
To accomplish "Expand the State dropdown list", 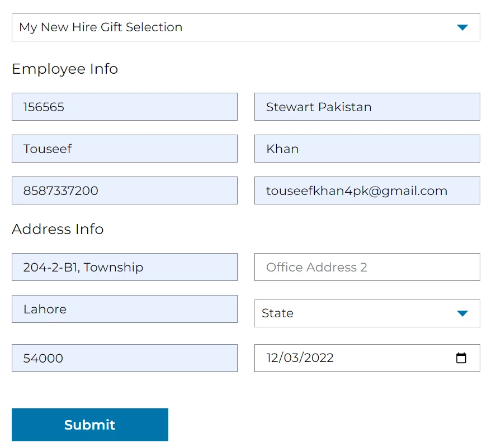I will point(367,313).
